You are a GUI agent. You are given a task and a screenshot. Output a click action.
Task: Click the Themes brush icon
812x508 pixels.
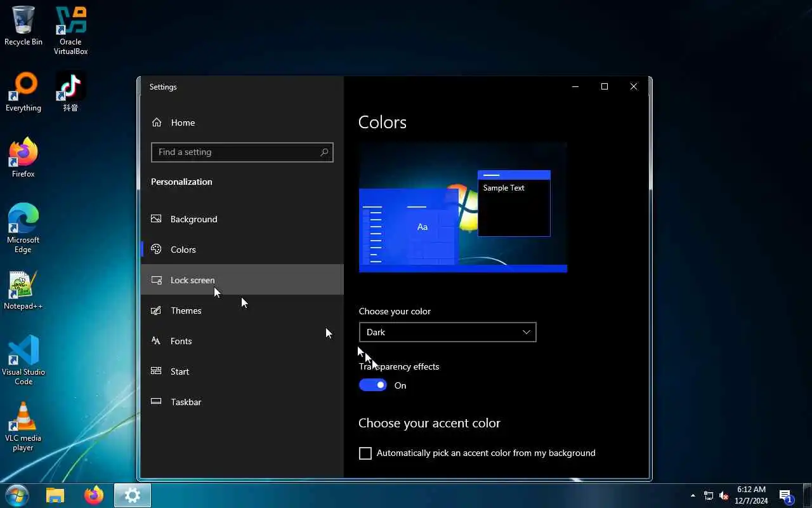(156, 311)
